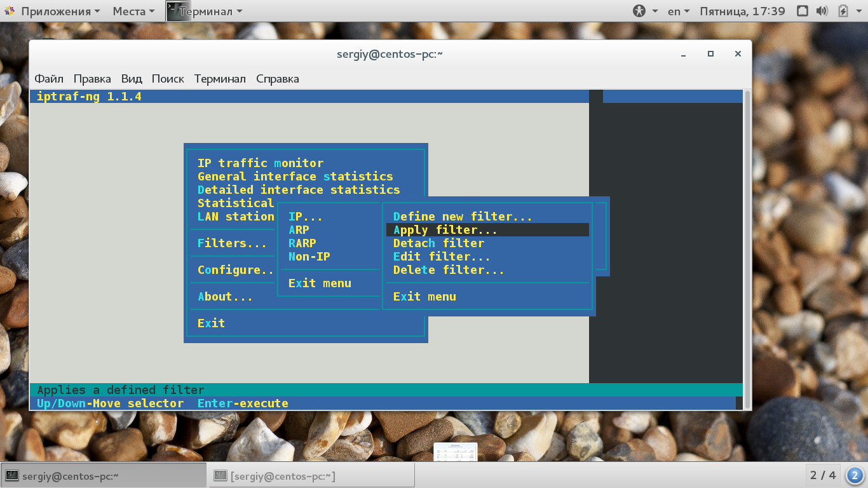
Task: Click the Applications menu foot icon
Action: (x=10, y=11)
